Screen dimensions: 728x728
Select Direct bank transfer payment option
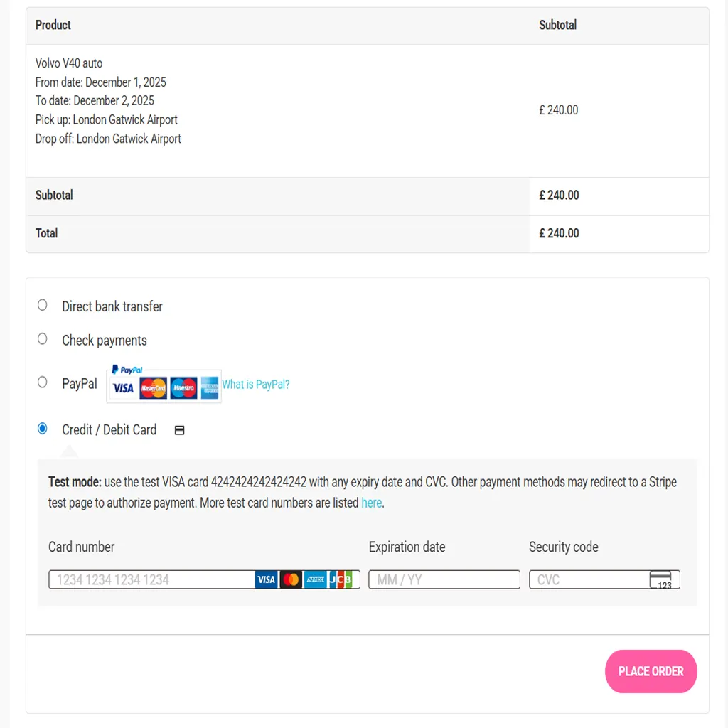pyautogui.click(x=43, y=305)
